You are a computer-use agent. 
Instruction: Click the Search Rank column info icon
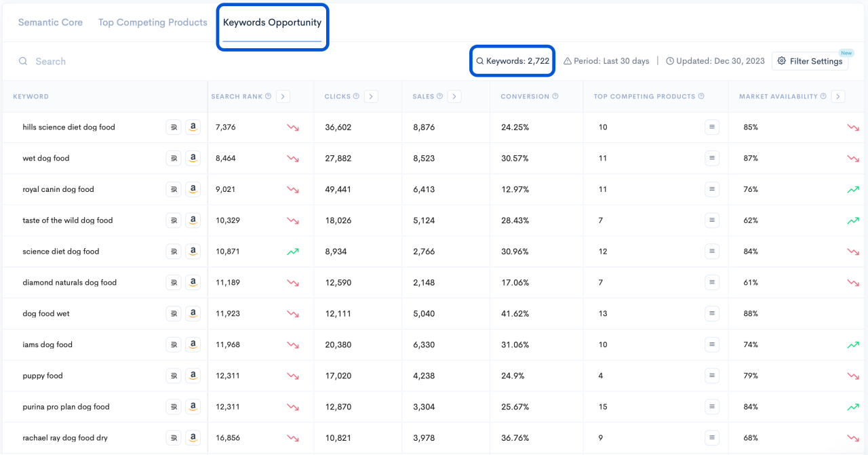267,96
